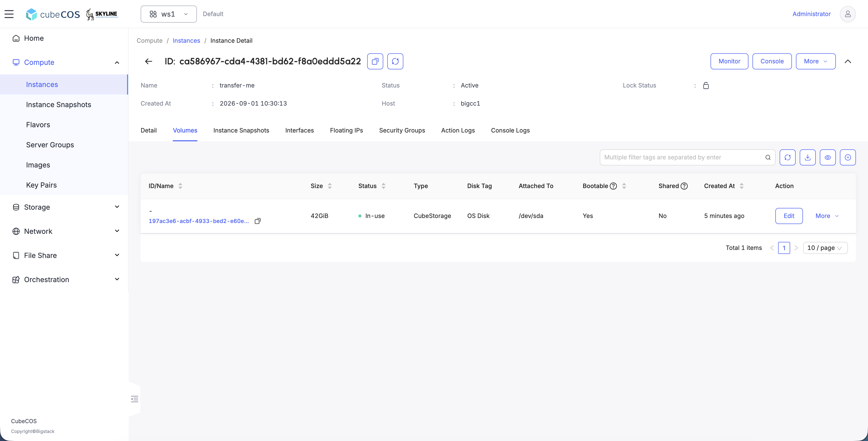The height and width of the screenshot is (441, 868).
Task: Open the Instance Snapshots tab
Action: point(241,130)
